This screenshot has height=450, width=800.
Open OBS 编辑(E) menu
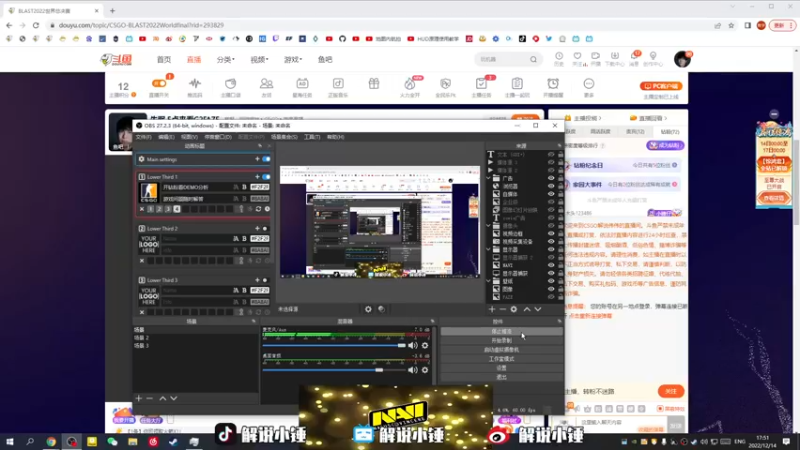pyautogui.click(x=166, y=137)
